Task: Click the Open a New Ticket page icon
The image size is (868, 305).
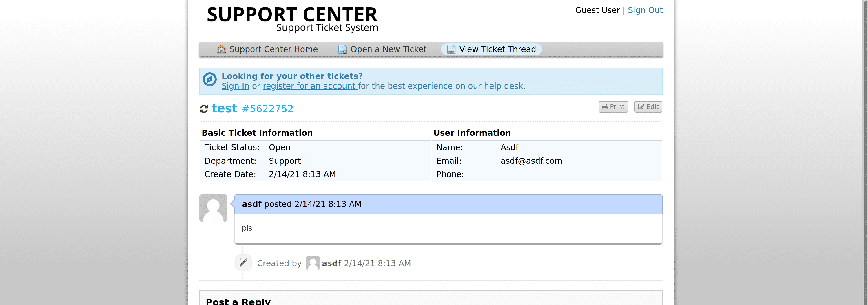Action: [342, 49]
